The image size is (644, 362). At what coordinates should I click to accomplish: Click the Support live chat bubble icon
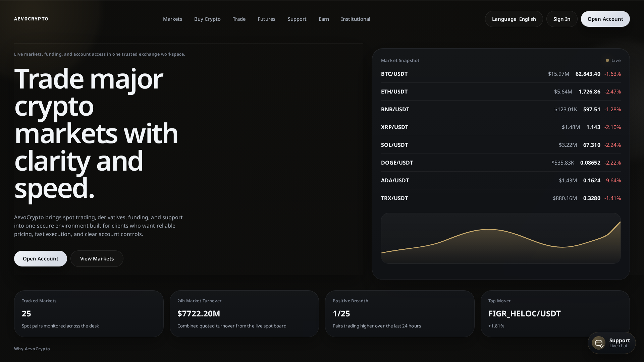click(x=598, y=343)
